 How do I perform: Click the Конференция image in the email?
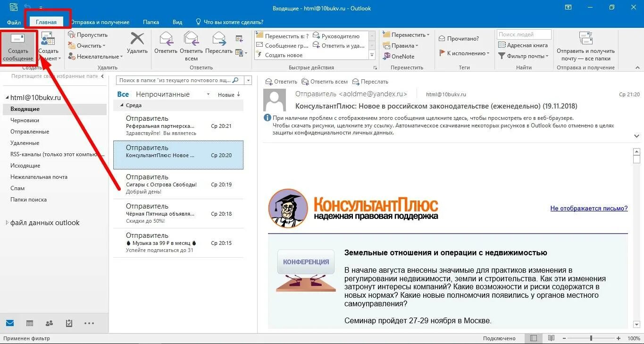[306, 270]
